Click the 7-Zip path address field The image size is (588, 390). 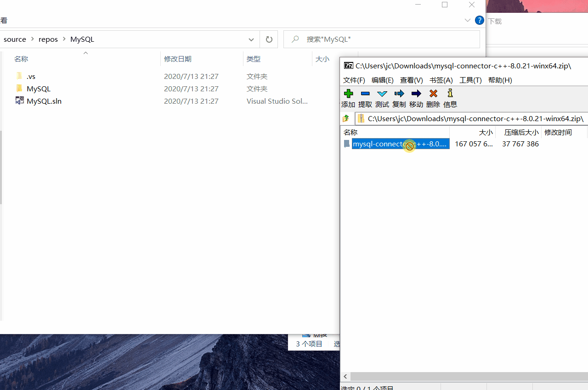(471, 119)
